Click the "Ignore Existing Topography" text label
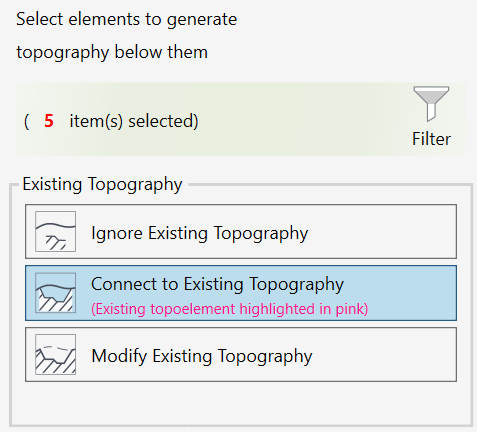 [200, 233]
